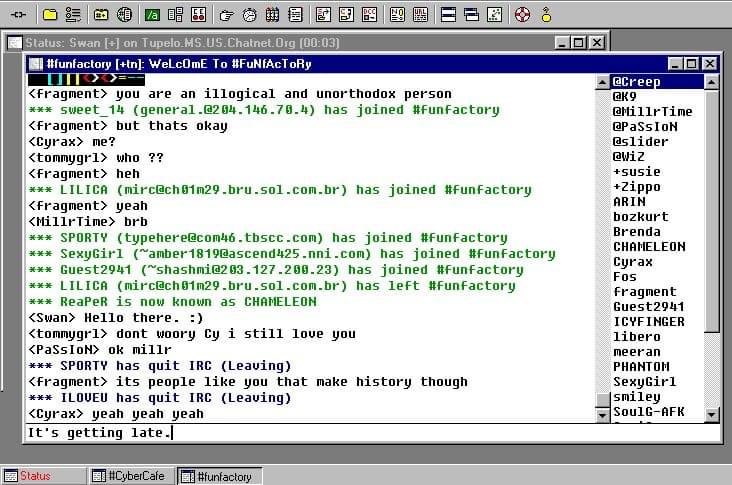732x485 pixels.
Task: Select ARIN in the nick list
Action: pos(657,202)
